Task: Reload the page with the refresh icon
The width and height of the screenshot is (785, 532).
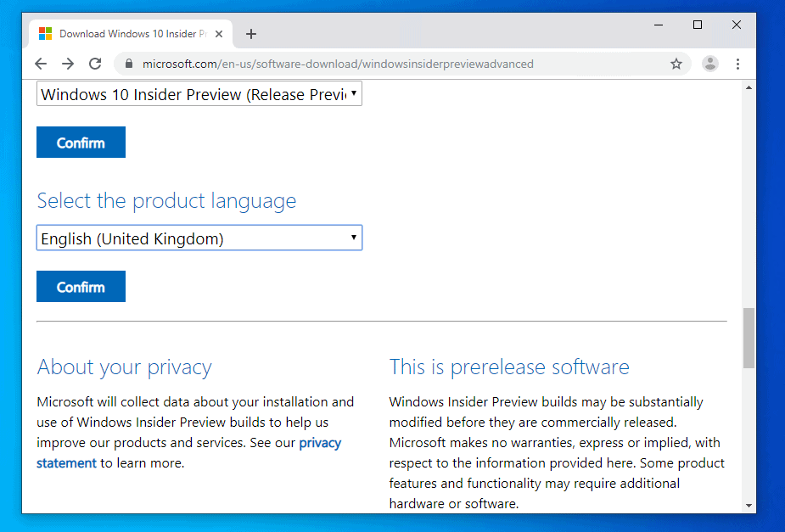Action: click(x=95, y=64)
